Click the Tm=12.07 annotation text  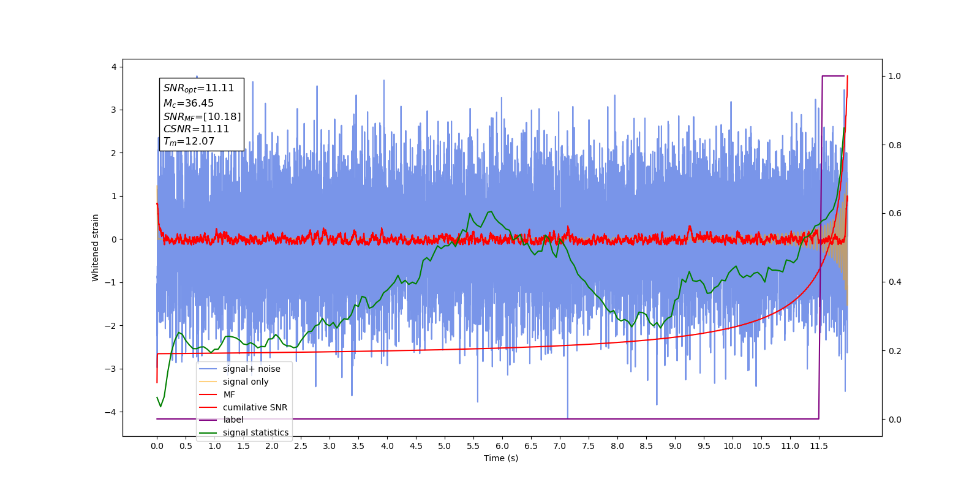[x=189, y=141]
